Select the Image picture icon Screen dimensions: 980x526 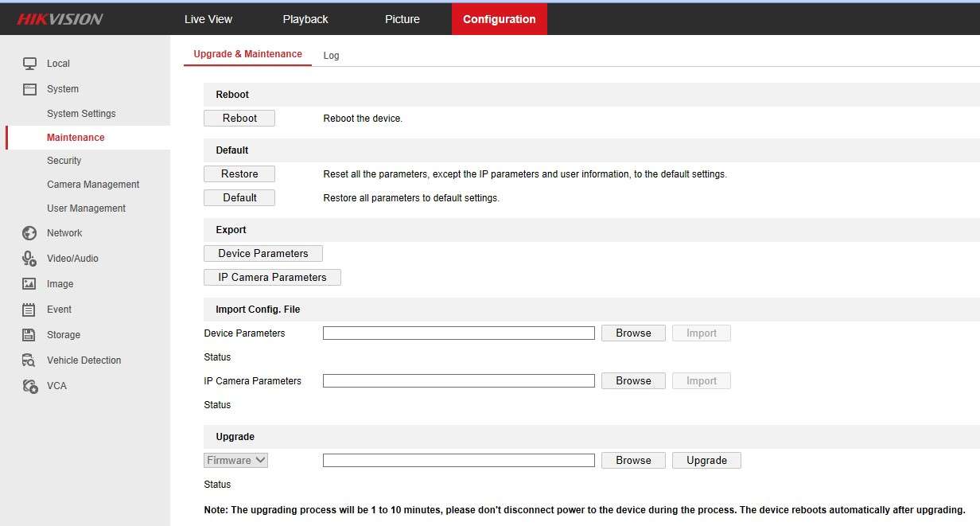click(x=29, y=284)
